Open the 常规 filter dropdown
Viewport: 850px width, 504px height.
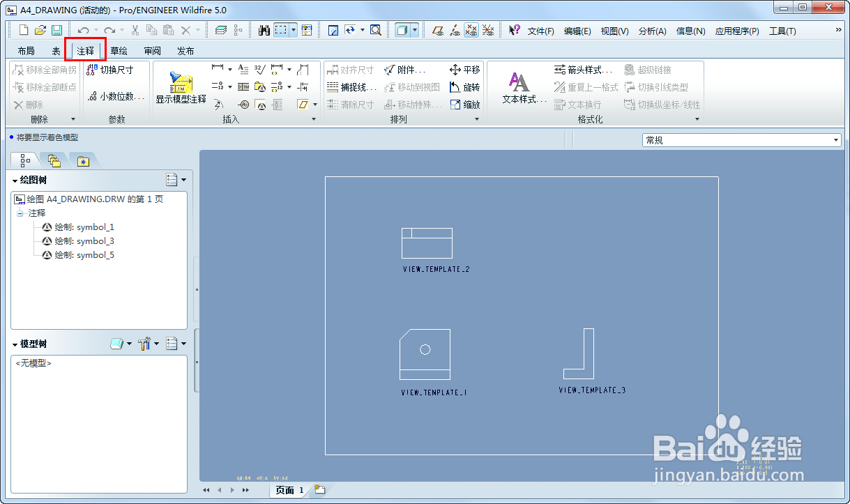[x=741, y=140]
